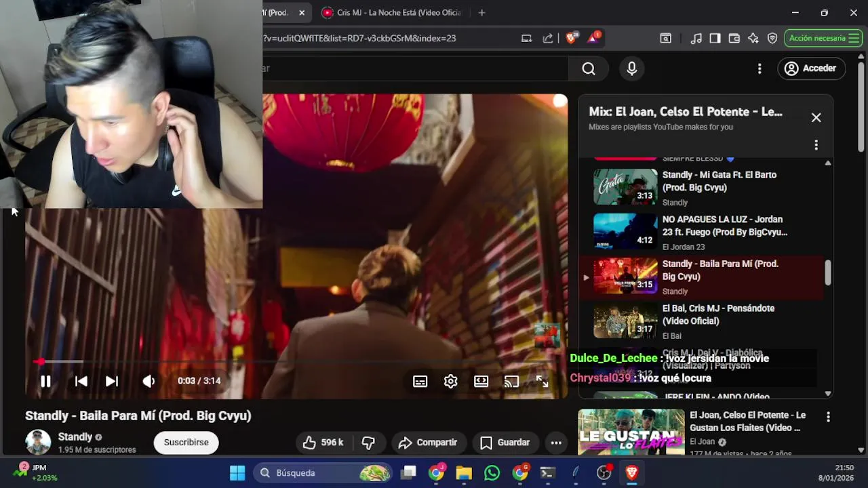Screen dimensions: 868x488
Task: Pause the video playback
Action: coord(45,381)
